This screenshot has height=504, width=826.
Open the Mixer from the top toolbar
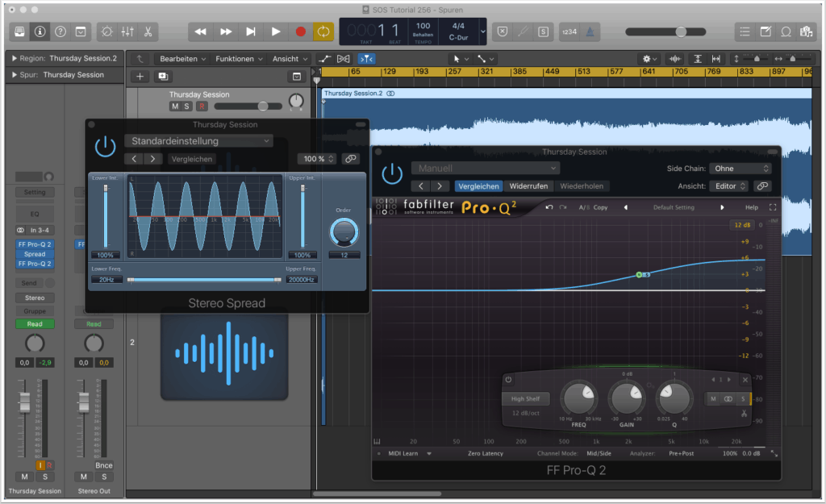click(x=127, y=31)
